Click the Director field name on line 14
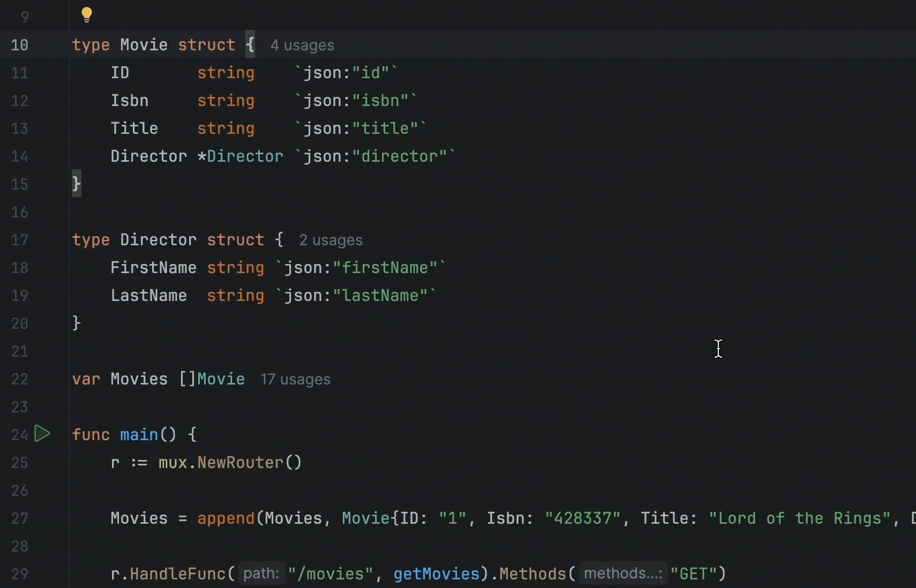 pyautogui.click(x=148, y=156)
